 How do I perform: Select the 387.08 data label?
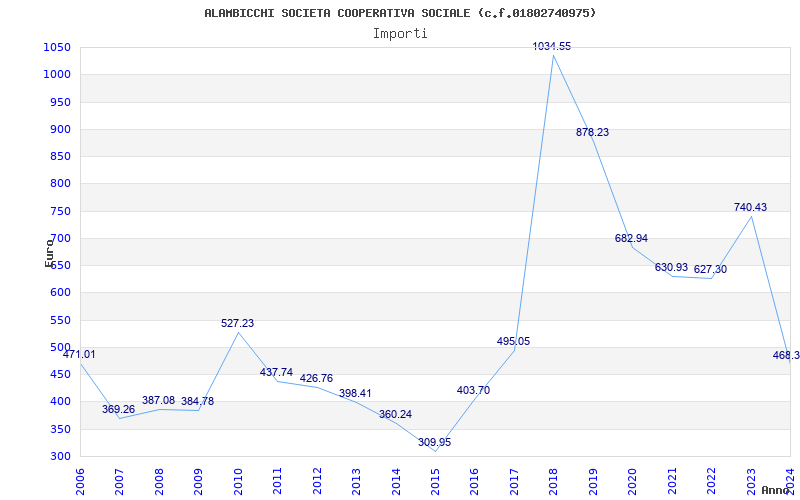tap(158, 401)
